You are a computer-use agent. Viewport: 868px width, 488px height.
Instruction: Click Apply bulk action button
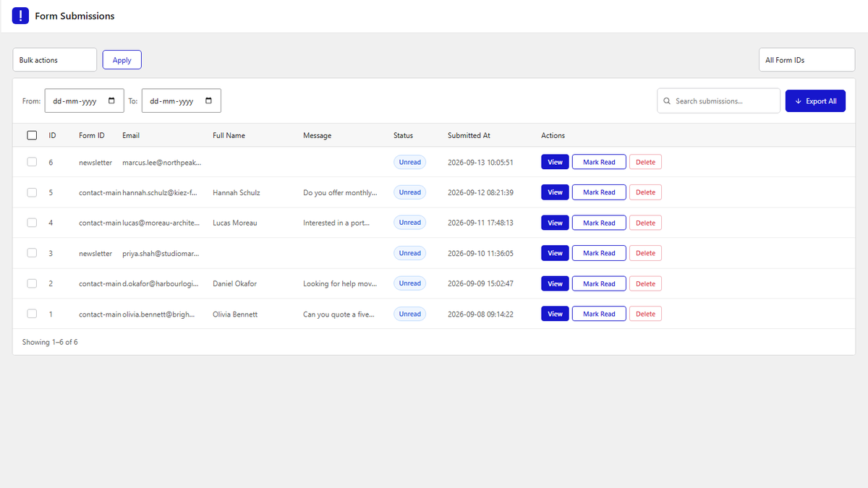click(122, 60)
